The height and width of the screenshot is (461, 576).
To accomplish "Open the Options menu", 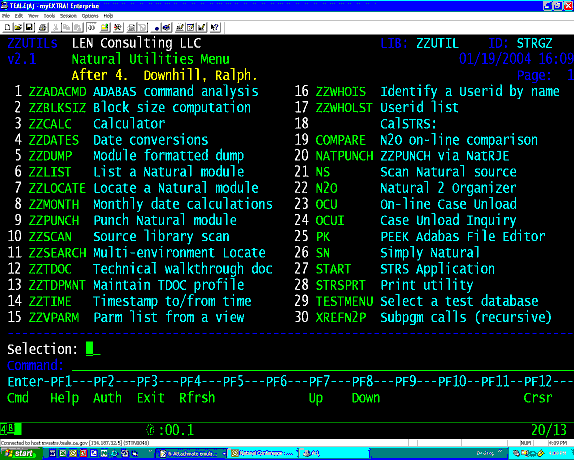I will pos(90,16).
